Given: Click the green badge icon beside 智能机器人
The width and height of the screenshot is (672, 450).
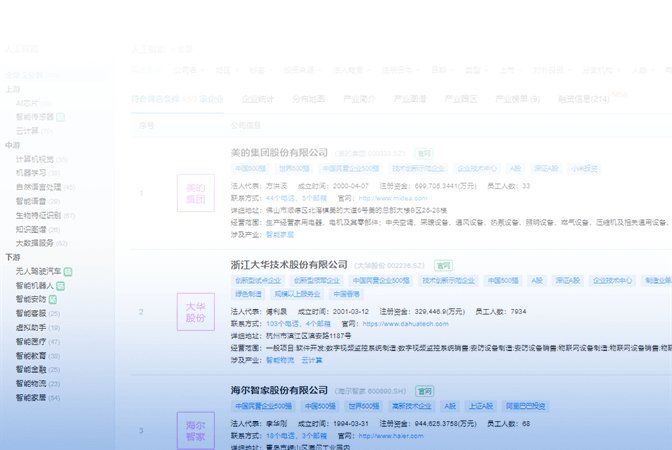Looking at the screenshot, I should point(60,286).
